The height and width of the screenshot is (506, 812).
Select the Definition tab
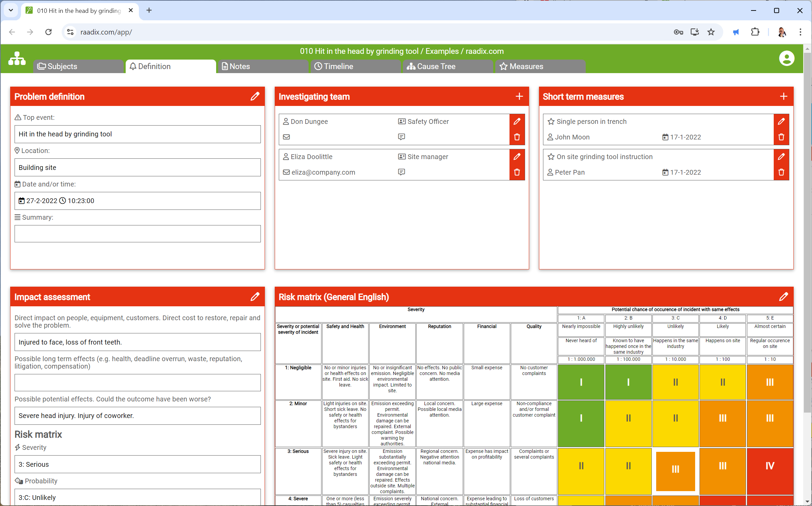pyautogui.click(x=171, y=66)
